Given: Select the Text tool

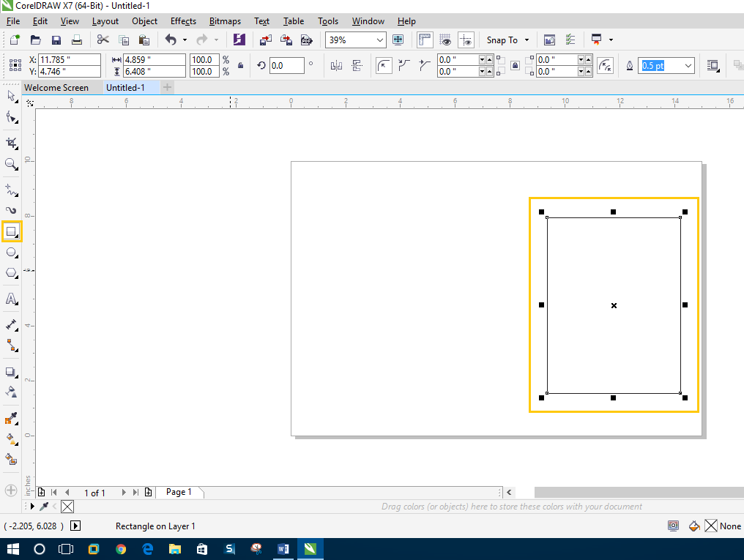Looking at the screenshot, I should 11,299.
